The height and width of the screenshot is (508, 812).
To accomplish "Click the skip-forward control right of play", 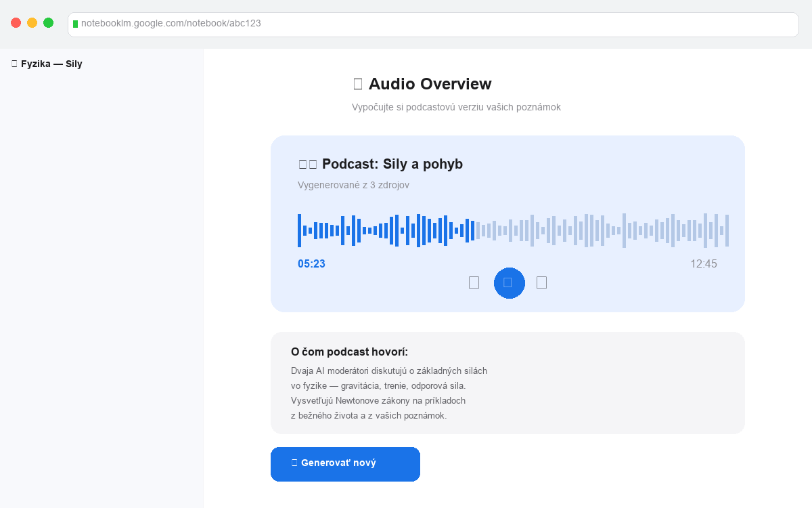I will point(541,282).
